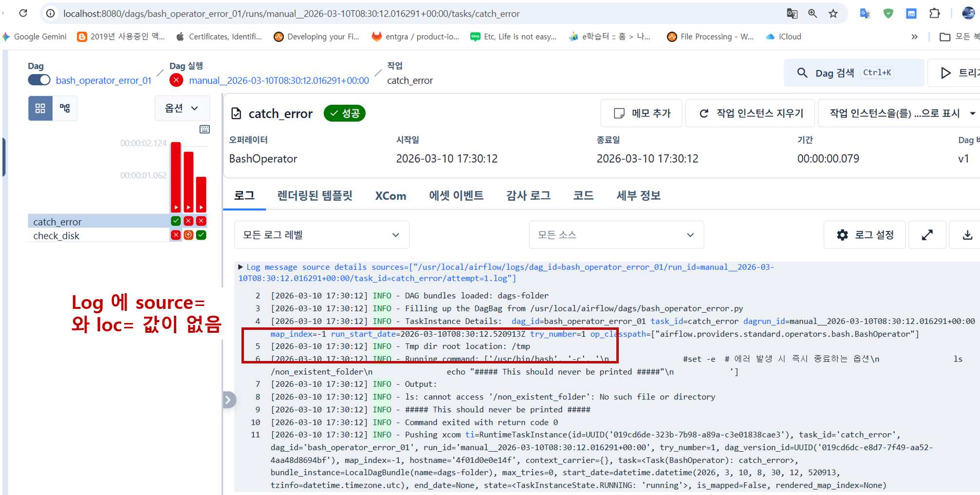The width and height of the screenshot is (980, 495).
Task: Switch to the 감사 로그 tab
Action: click(528, 196)
